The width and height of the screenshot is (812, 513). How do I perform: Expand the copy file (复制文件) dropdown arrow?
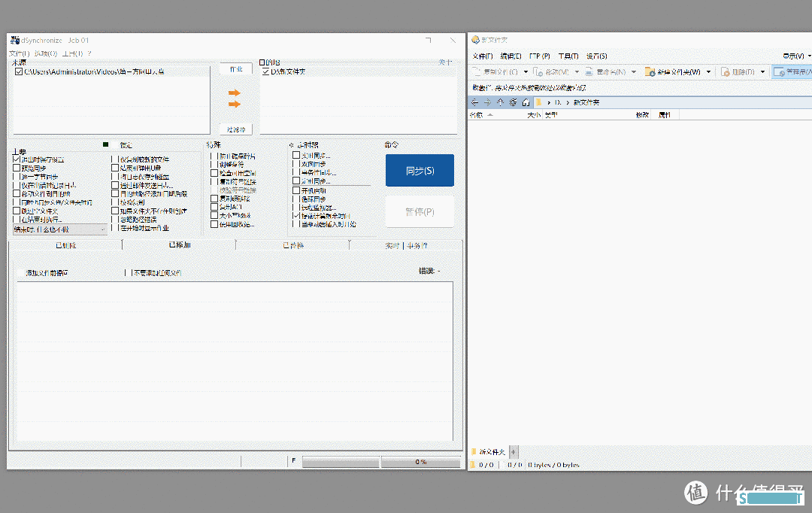526,72
